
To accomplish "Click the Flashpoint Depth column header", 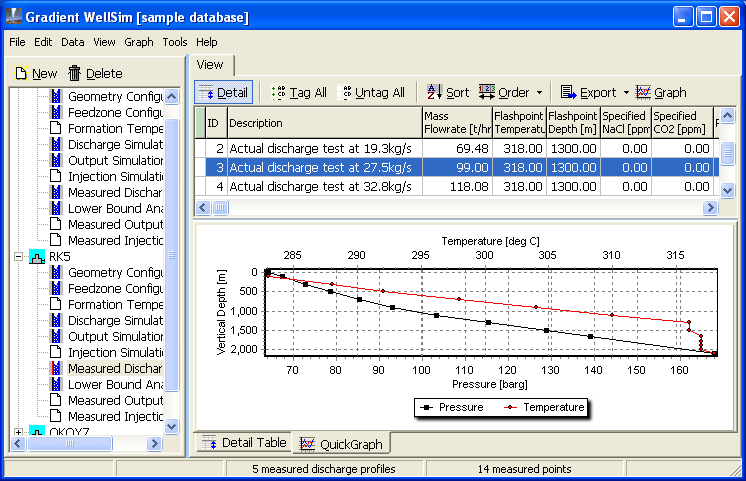I will point(573,123).
